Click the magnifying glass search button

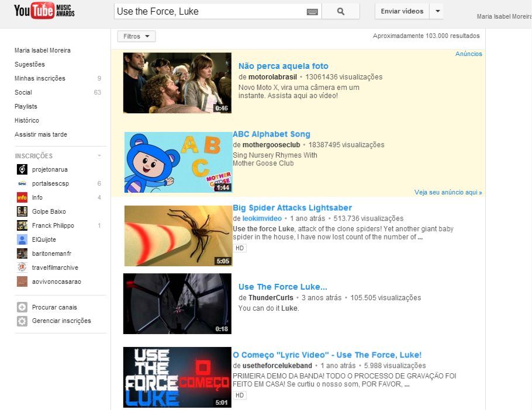pos(341,12)
